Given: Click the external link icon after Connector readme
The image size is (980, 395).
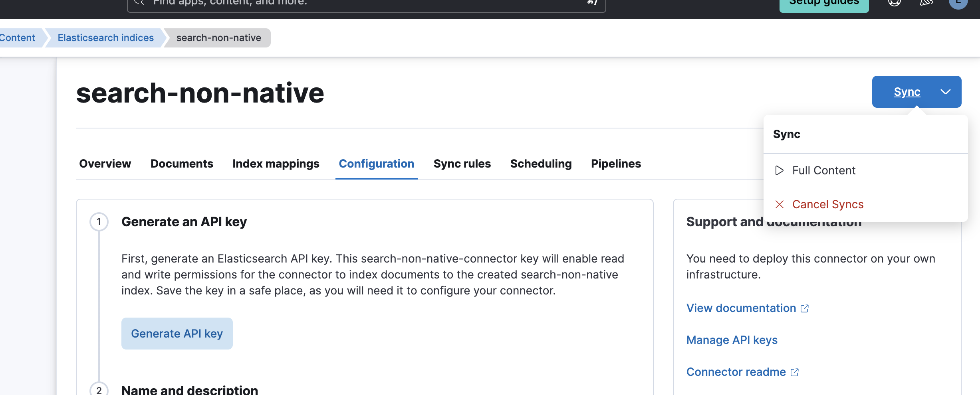Looking at the screenshot, I should (795, 372).
